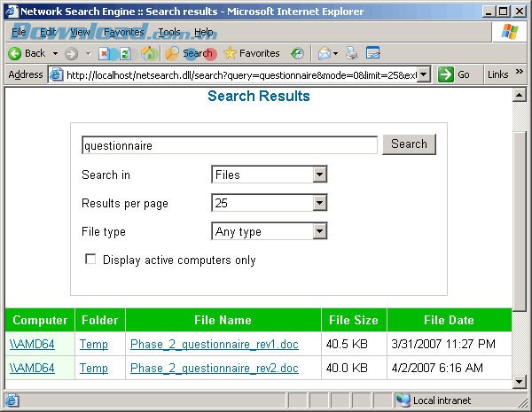Expand the Links toolbar chevron
Image resolution: width=532 pixels, height=412 pixels.
(519, 72)
